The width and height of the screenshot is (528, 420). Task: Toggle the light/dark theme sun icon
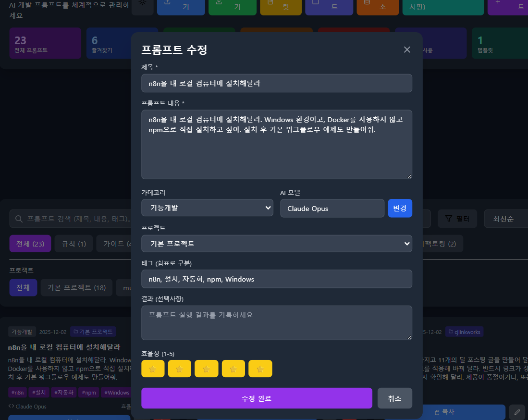point(143,3)
